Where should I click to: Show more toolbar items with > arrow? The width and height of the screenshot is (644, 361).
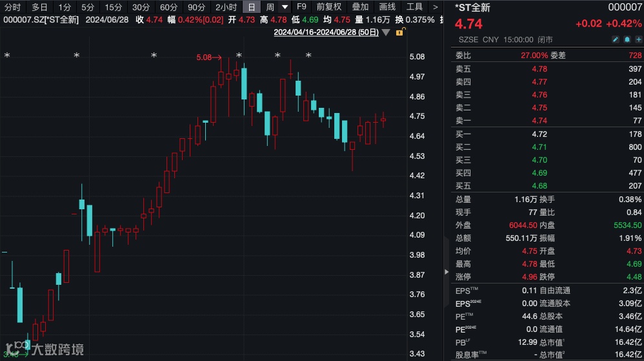coord(435,7)
